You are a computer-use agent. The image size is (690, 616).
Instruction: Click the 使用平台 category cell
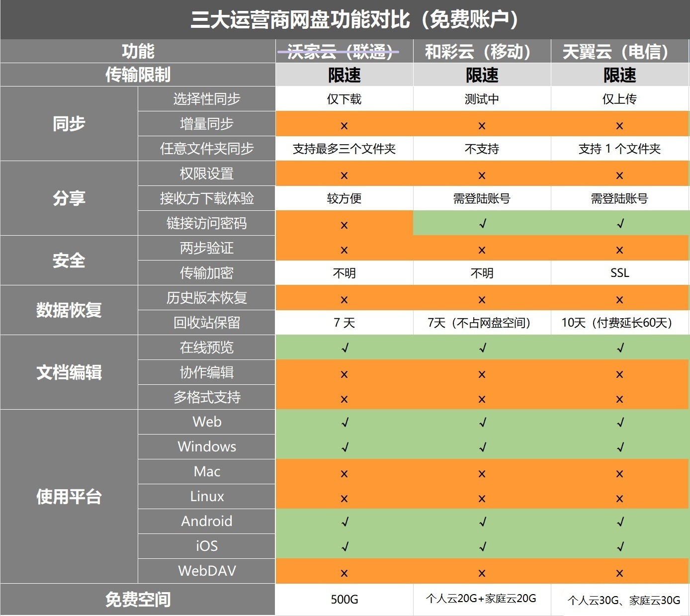click(x=69, y=496)
